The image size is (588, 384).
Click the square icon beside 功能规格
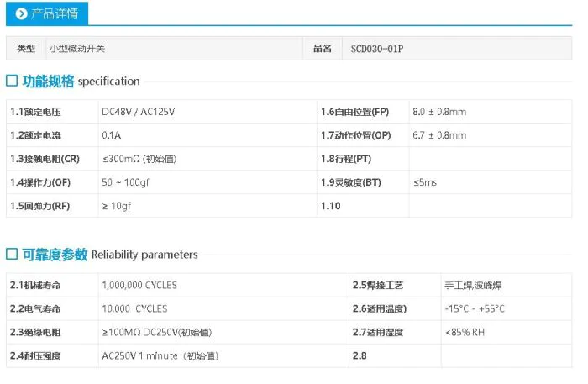coord(12,82)
